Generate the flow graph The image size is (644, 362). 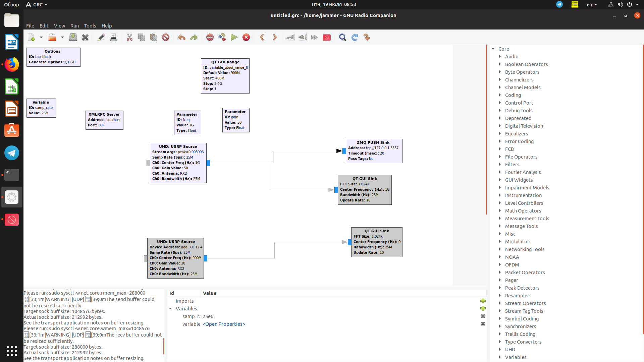point(222,38)
